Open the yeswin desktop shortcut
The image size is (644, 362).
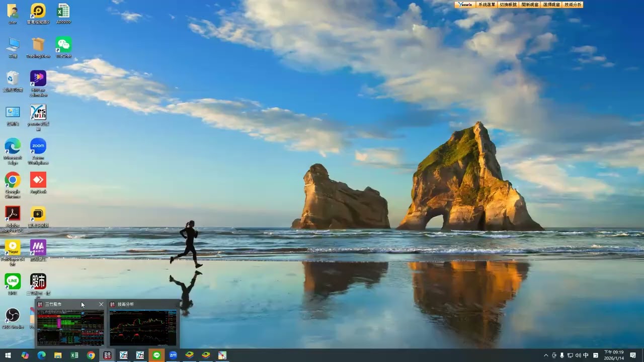38,117
